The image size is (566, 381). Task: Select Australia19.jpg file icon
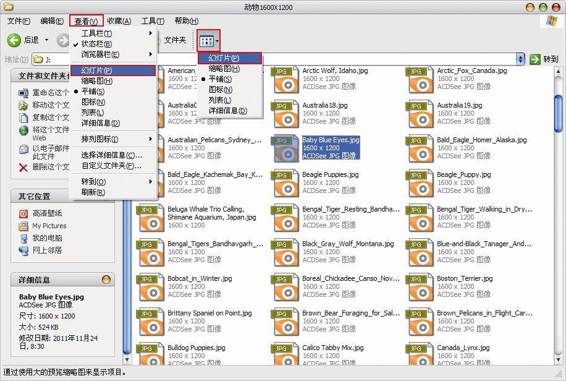[x=419, y=114]
